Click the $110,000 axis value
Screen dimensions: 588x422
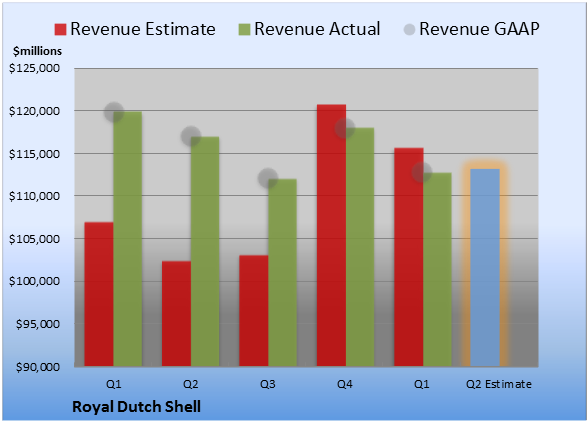34,196
